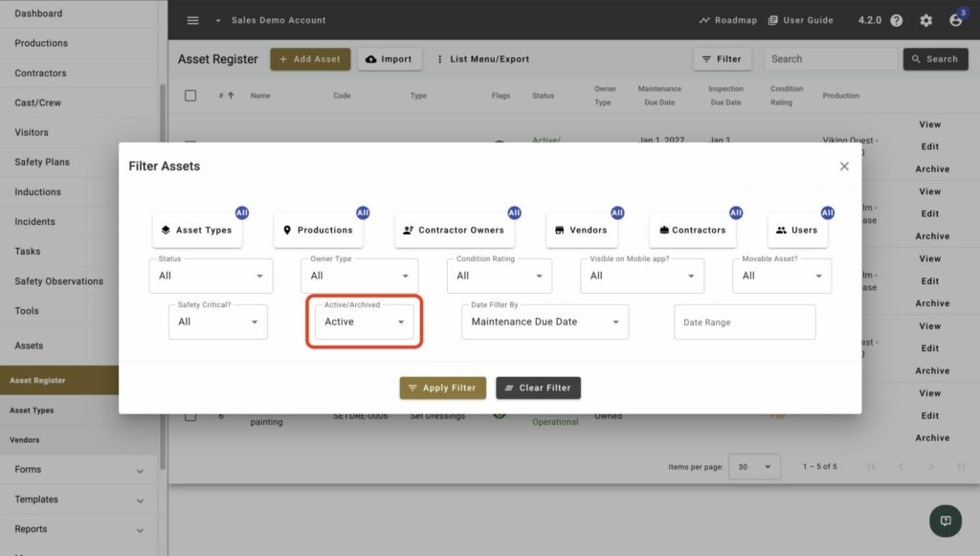Open the Productions filter selector
The image size is (980, 556).
pyautogui.click(x=319, y=230)
